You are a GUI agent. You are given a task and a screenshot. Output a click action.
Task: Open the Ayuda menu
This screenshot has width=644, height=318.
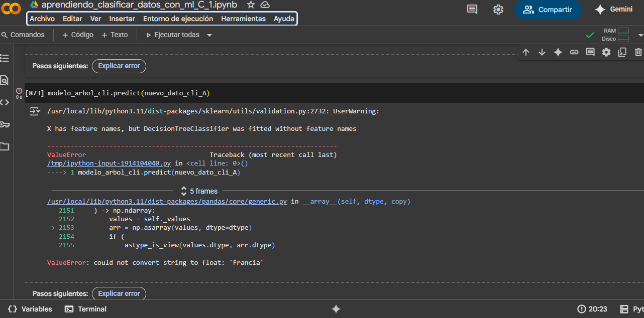(284, 19)
